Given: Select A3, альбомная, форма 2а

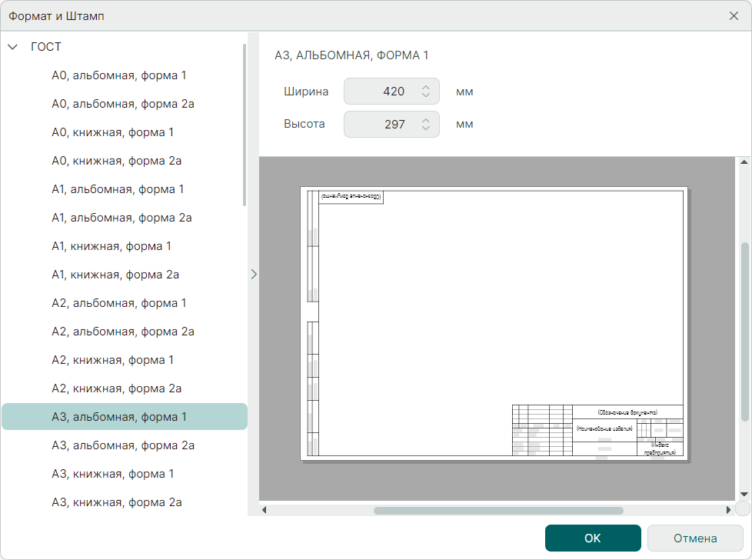Looking at the screenshot, I should pos(122,445).
